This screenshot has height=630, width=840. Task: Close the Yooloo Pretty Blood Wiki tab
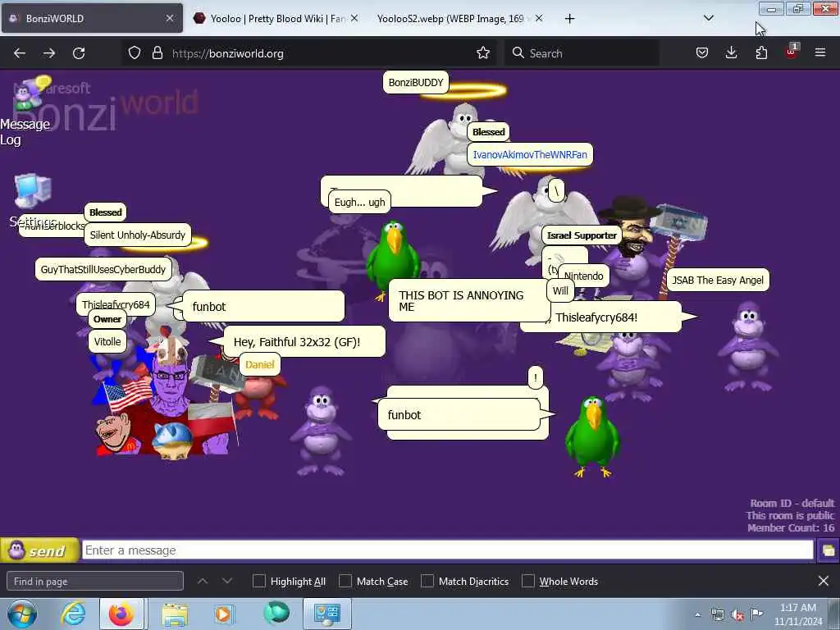(354, 18)
